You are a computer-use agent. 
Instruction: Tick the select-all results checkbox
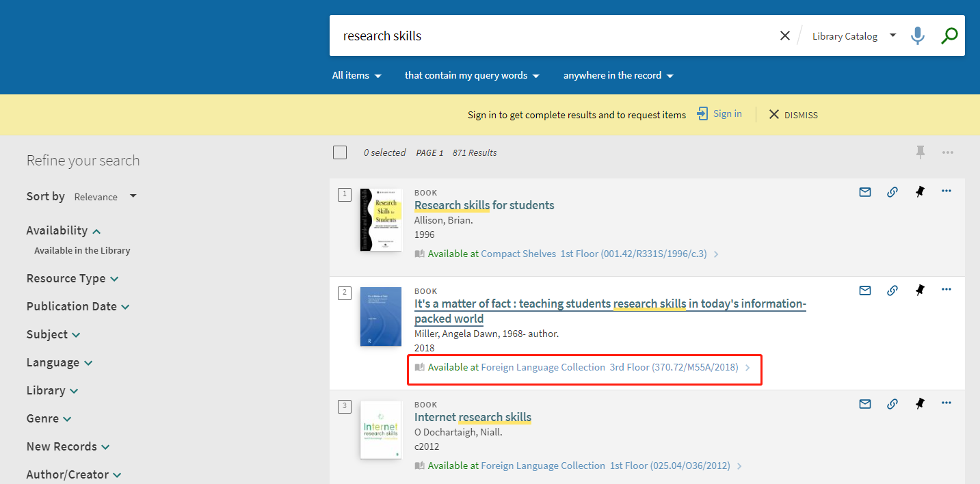click(x=340, y=152)
